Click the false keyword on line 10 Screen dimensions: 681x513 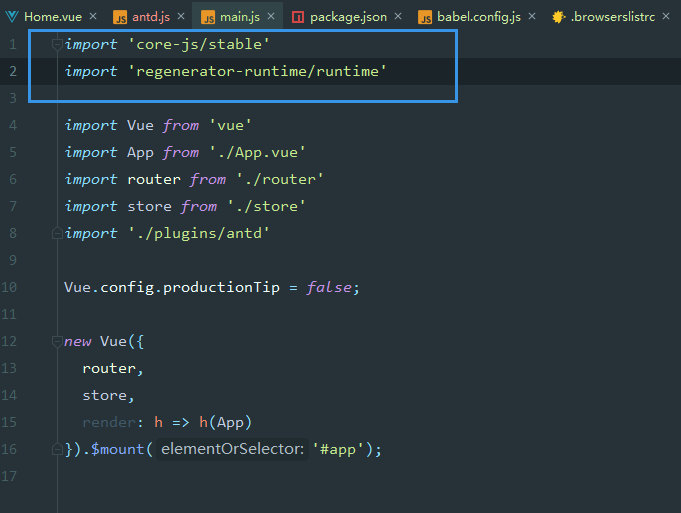[329, 287]
